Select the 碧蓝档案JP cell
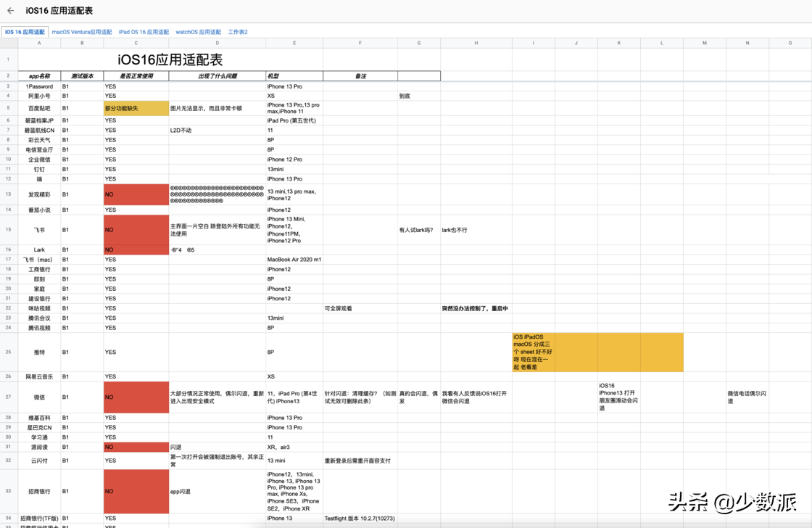 point(39,120)
